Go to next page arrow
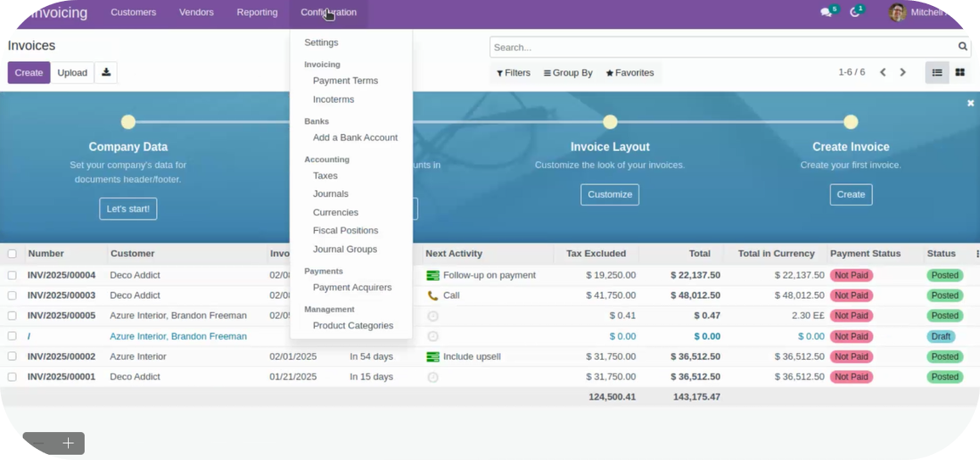This screenshot has width=980, height=460. coord(903,73)
